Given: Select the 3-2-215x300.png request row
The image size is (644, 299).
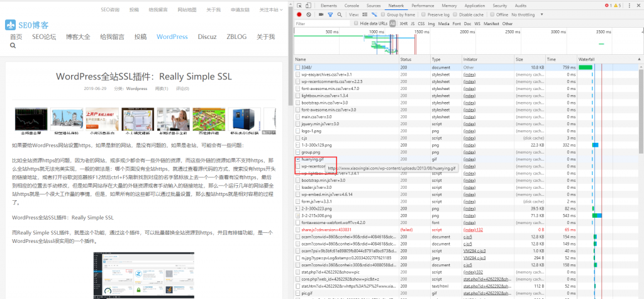Looking at the screenshot, I should click(467, 215).
